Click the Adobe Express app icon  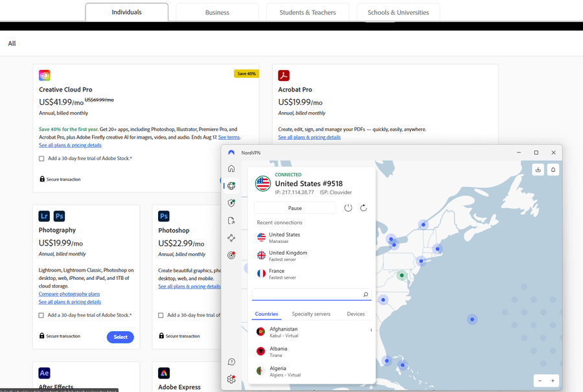(164, 373)
